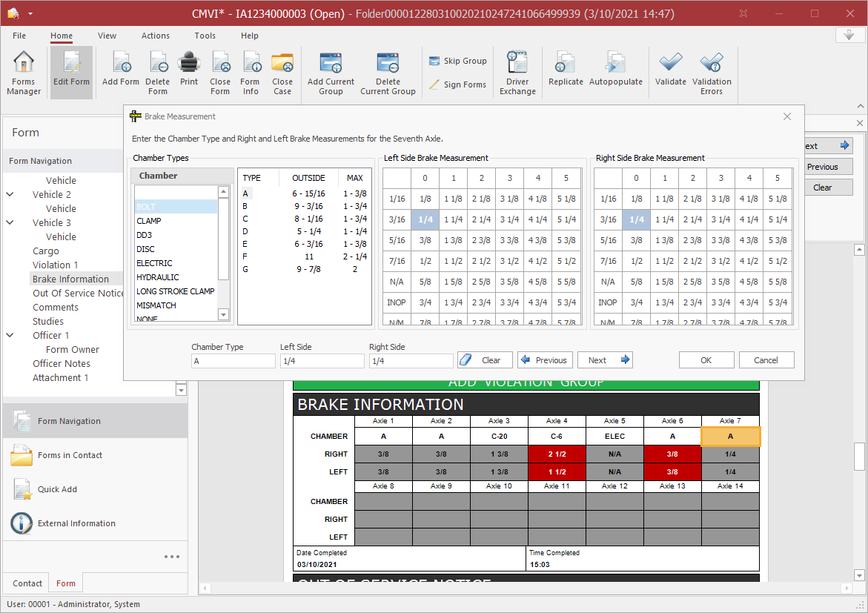
Task: Select 3/8 in Left Side measurement grid
Action: 425,240
